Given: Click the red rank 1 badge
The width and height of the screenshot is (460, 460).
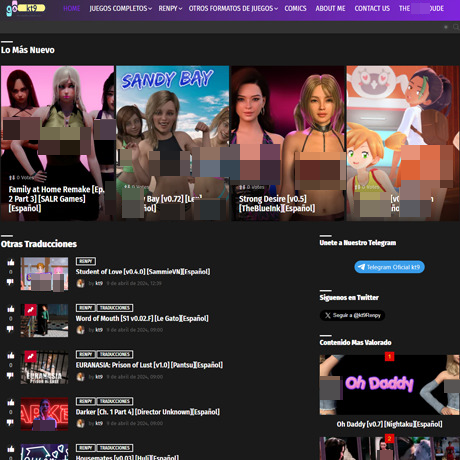Looking at the screenshot, I should tap(389, 357).
